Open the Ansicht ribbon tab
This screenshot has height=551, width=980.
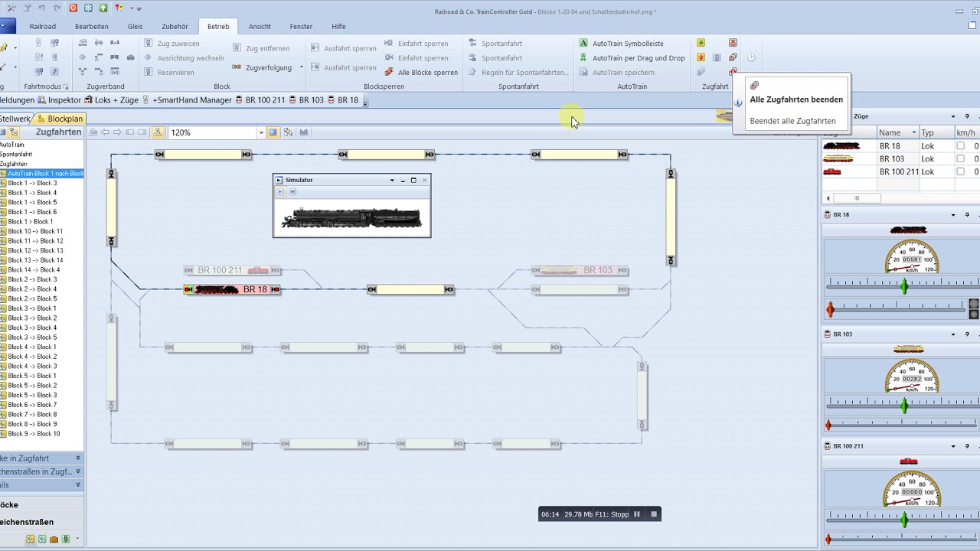[260, 26]
